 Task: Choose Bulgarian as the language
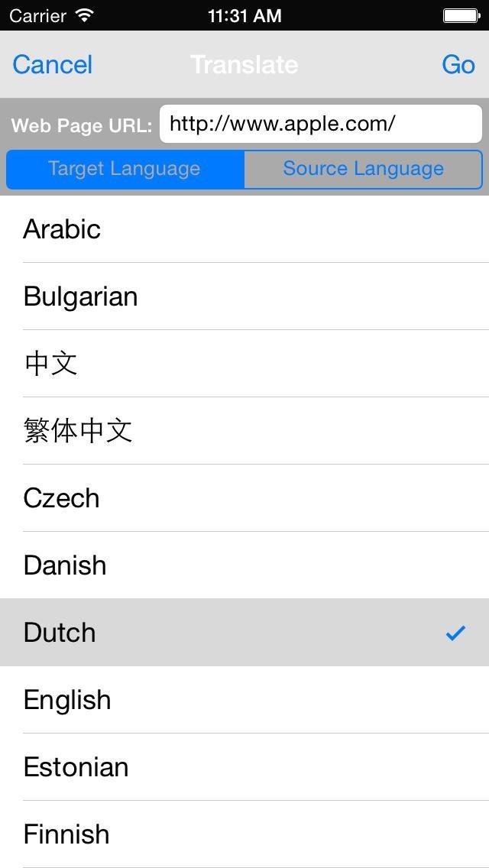244,296
